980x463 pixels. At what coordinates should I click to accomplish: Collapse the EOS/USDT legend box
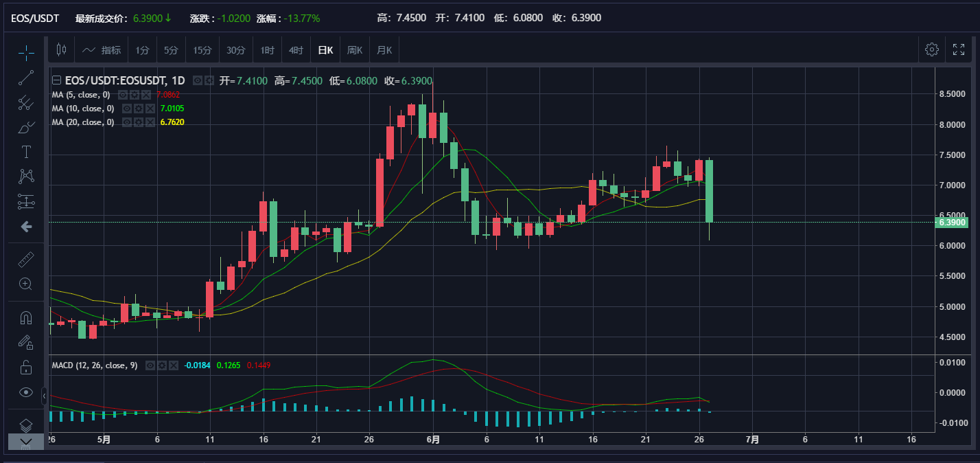57,80
